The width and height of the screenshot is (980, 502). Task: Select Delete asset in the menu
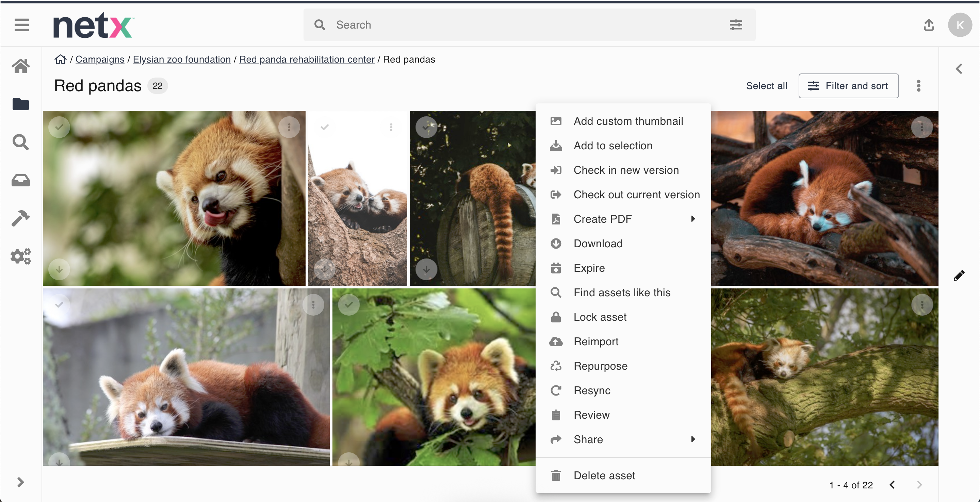pos(604,475)
